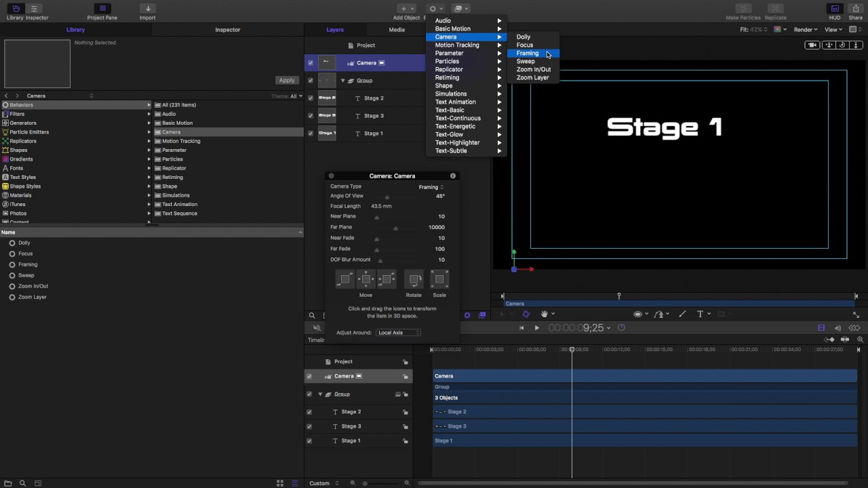The width and height of the screenshot is (868, 488).
Task: Open the Library toolbar button
Action: pos(16,9)
